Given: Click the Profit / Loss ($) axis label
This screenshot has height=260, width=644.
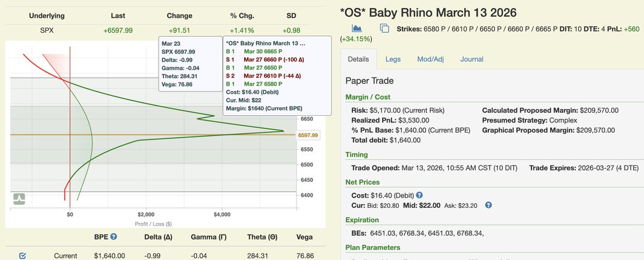Looking at the screenshot, I should (x=153, y=224).
